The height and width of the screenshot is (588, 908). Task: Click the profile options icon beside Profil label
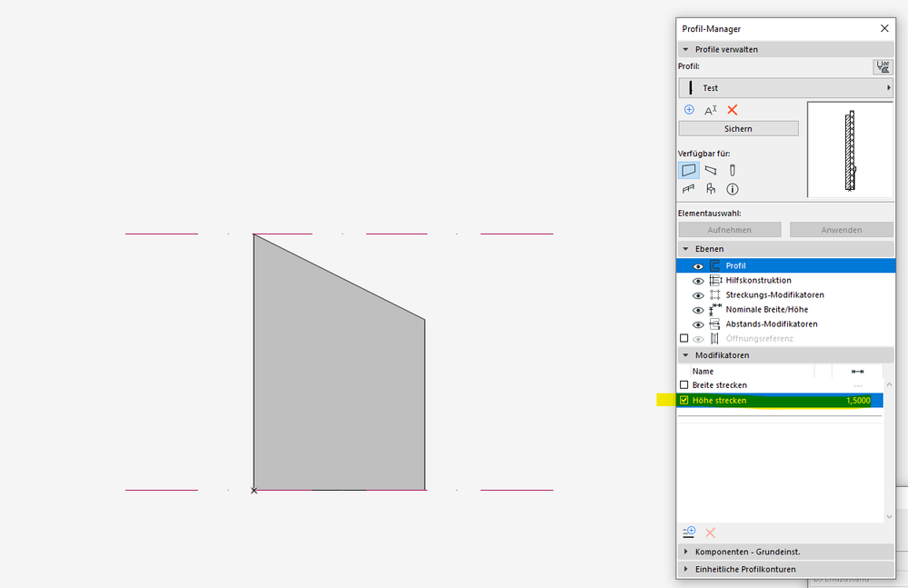pos(883,66)
